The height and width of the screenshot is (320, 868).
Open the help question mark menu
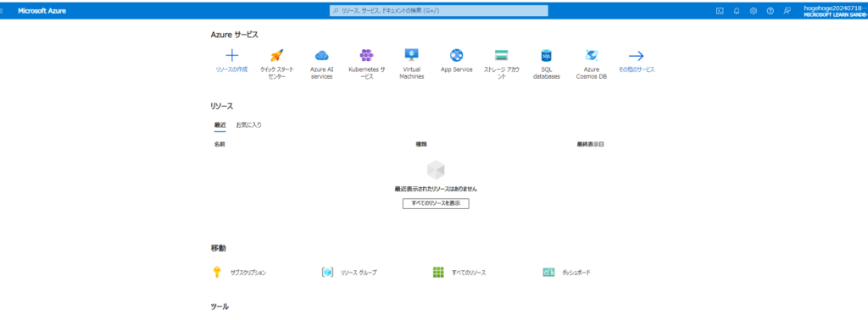(x=770, y=10)
